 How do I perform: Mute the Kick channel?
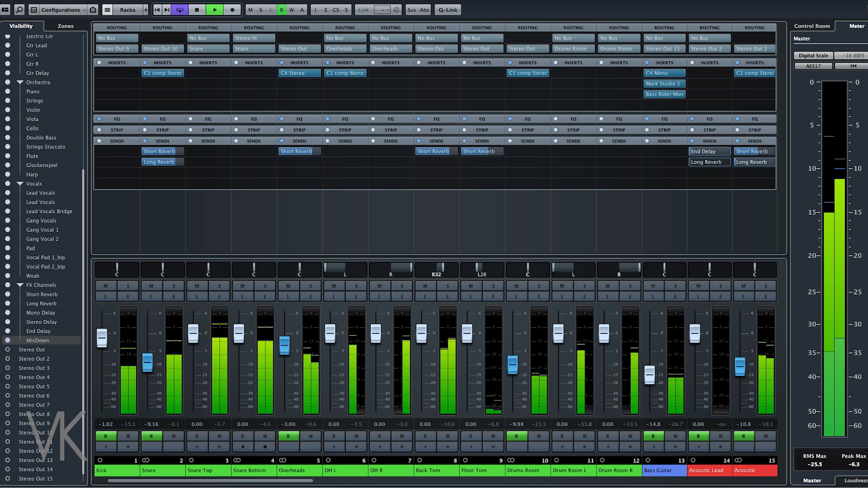pos(106,286)
